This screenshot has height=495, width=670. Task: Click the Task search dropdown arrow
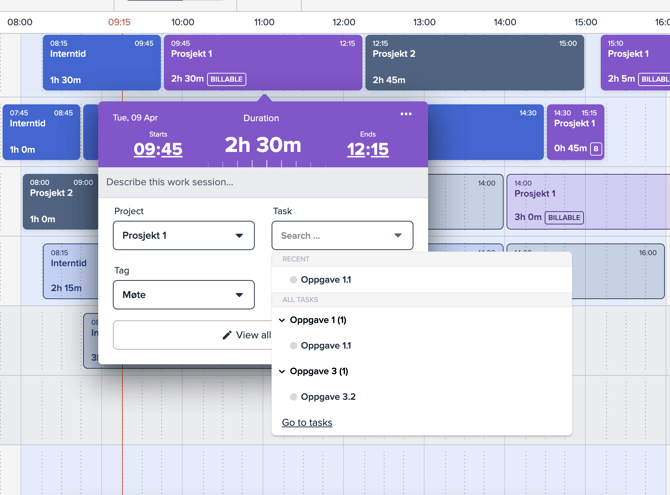click(398, 236)
